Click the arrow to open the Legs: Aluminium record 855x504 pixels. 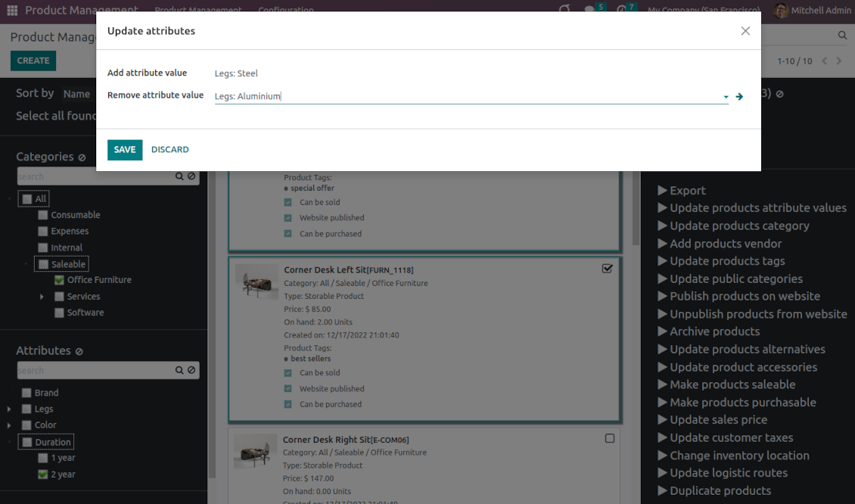click(x=739, y=97)
